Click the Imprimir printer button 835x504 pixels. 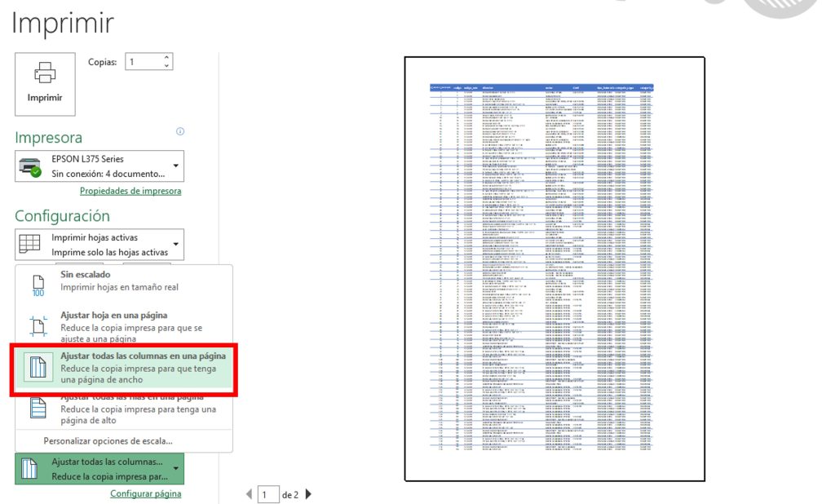45,82
